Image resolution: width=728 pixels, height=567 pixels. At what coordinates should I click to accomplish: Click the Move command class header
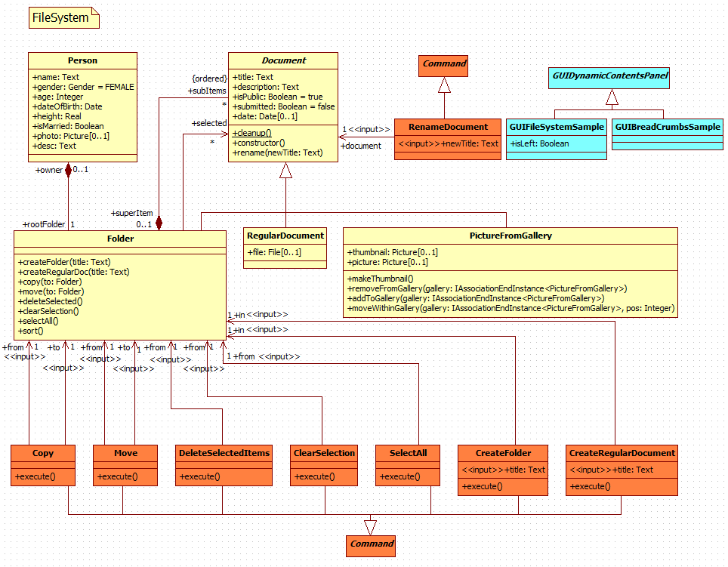[x=125, y=453]
